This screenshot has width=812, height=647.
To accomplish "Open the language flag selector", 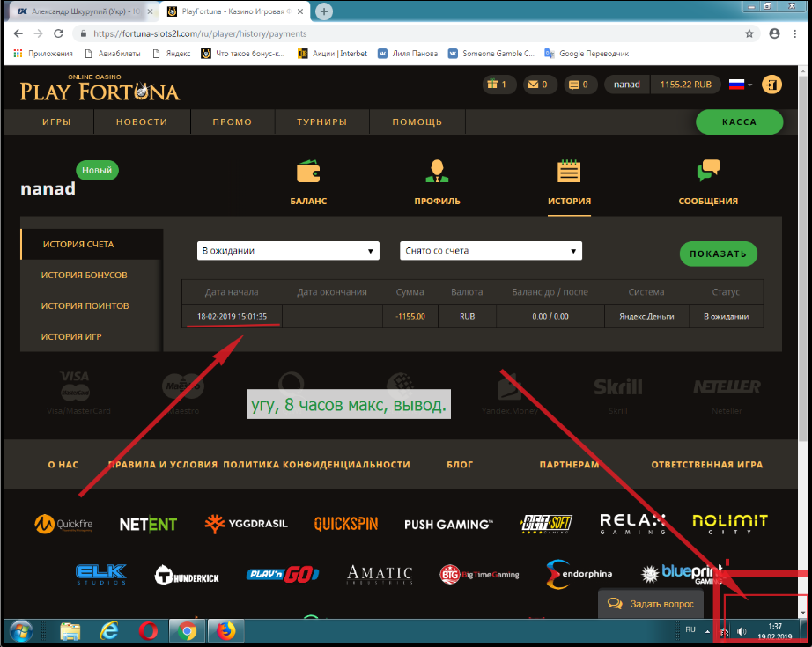I will coord(741,85).
